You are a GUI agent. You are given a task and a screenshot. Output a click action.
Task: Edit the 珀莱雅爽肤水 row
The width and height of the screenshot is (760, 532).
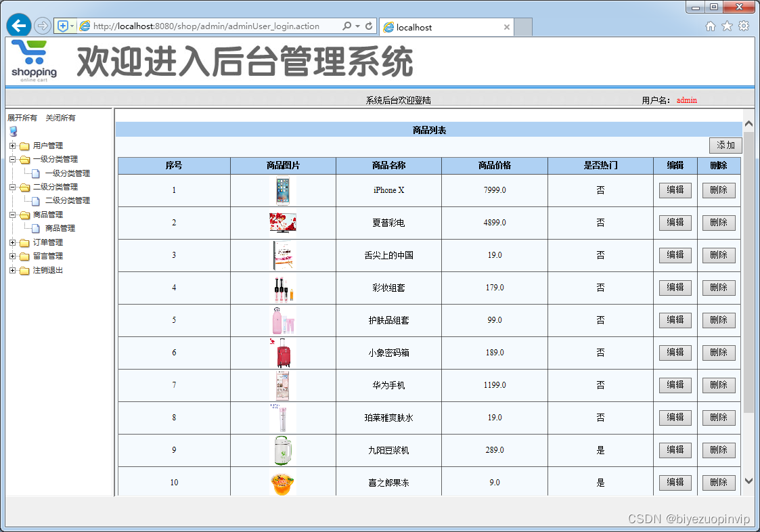[675, 418]
